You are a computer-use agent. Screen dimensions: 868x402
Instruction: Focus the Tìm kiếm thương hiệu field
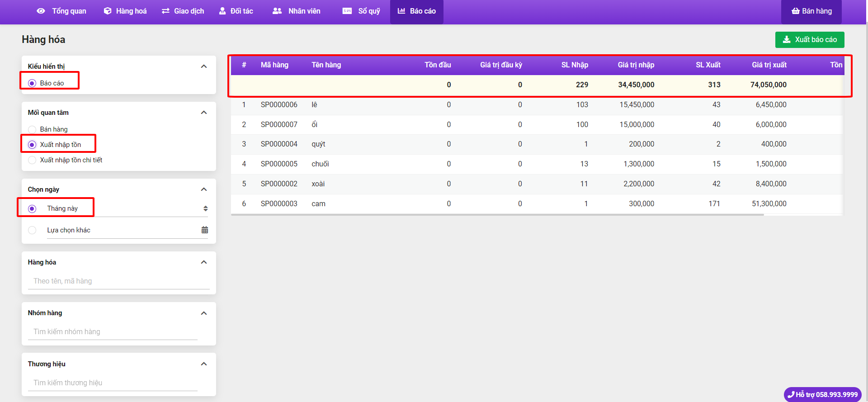click(113, 383)
